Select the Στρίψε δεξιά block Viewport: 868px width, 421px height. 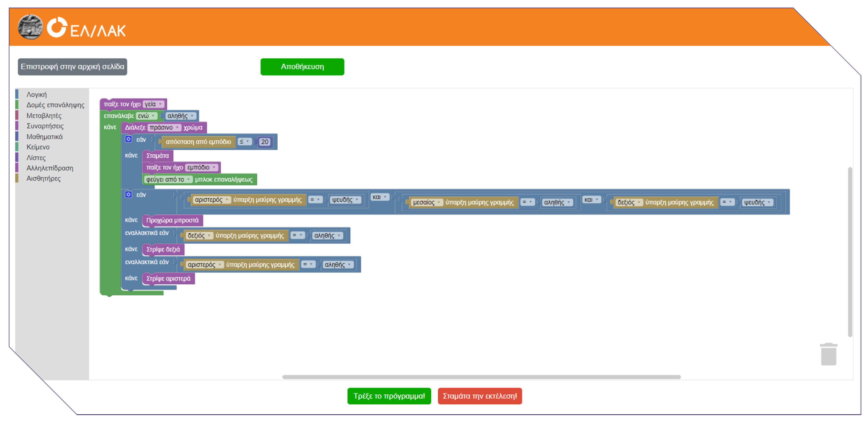click(x=163, y=249)
